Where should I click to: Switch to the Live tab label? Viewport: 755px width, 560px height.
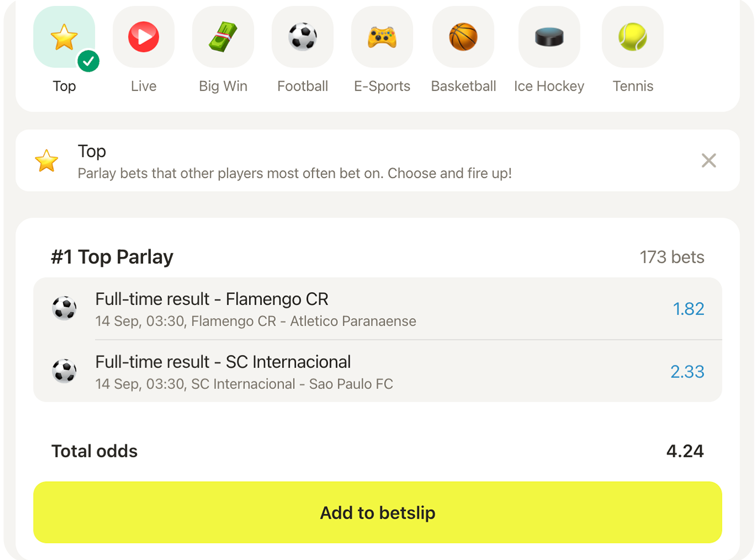coord(144,86)
